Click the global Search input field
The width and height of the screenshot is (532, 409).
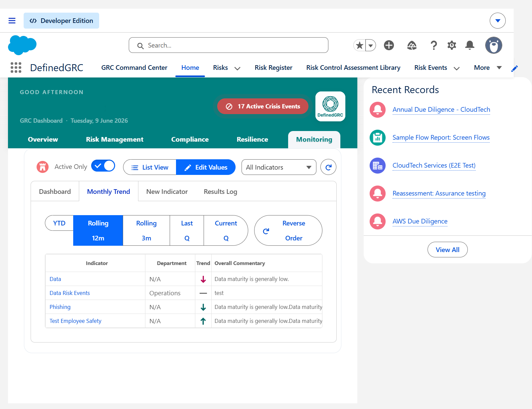click(x=229, y=45)
